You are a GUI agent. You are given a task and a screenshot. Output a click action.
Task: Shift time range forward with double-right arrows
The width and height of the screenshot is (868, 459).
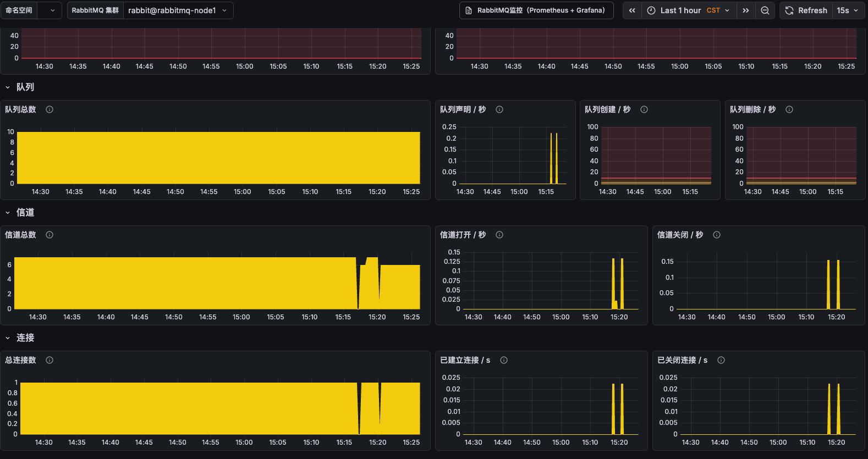(746, 10)
